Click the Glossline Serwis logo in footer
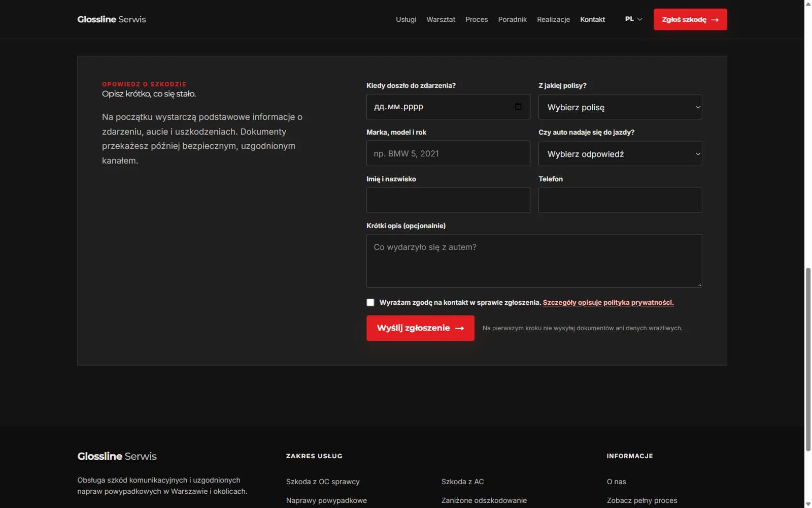Image resolution: width=812 pixels, height=508 pixels. tap(117, 456)
